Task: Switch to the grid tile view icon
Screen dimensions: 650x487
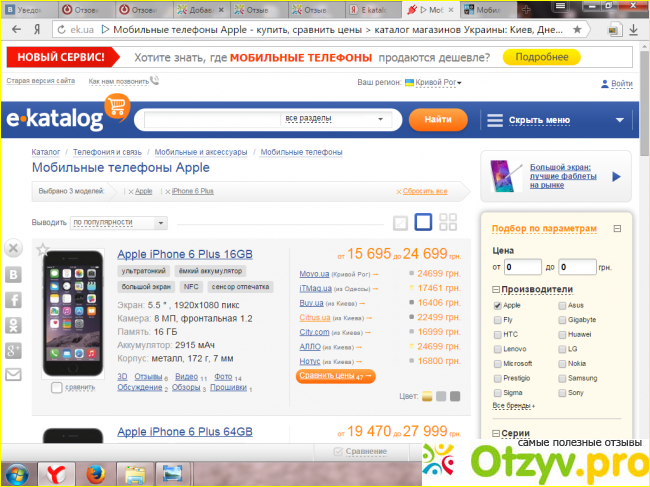Action: pos(447,222)
